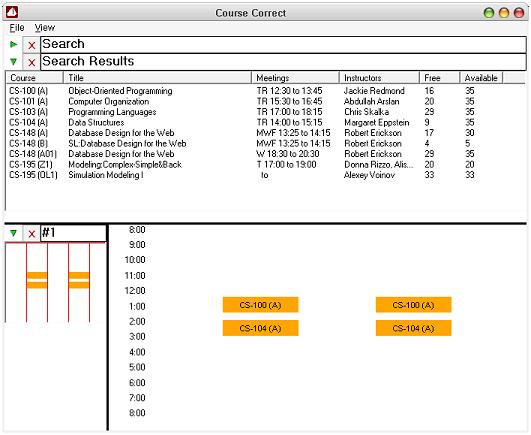Screen dimensions: 531x435
Task: Sort by Available column header
Action: (x=481, y=78)
